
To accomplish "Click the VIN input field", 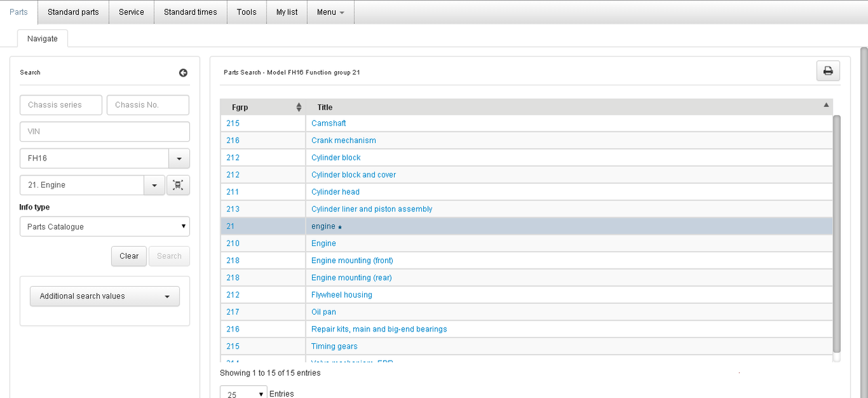I will [x=104, y=132].
